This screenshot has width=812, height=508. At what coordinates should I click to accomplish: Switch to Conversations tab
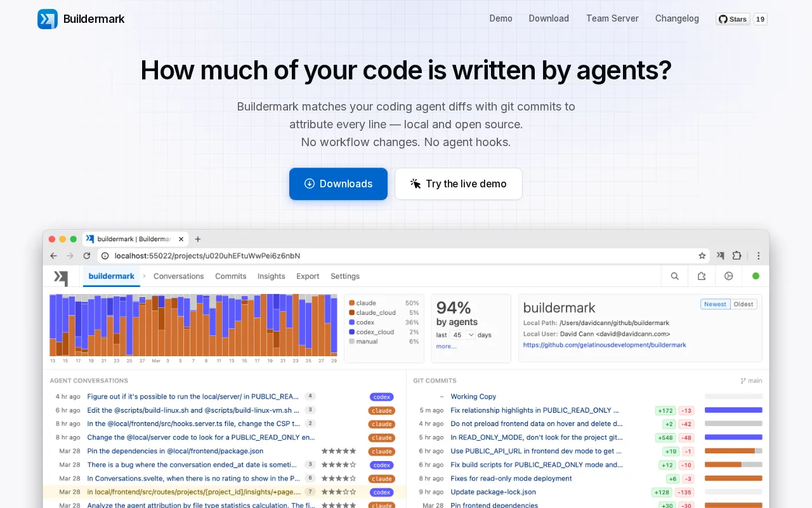[179, 276]
